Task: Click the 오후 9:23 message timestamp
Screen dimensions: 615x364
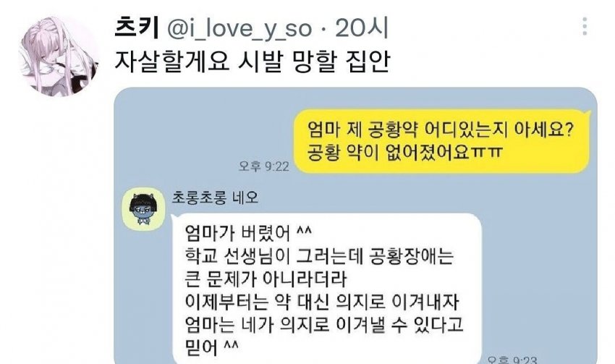Action: (x=513, y=359)
